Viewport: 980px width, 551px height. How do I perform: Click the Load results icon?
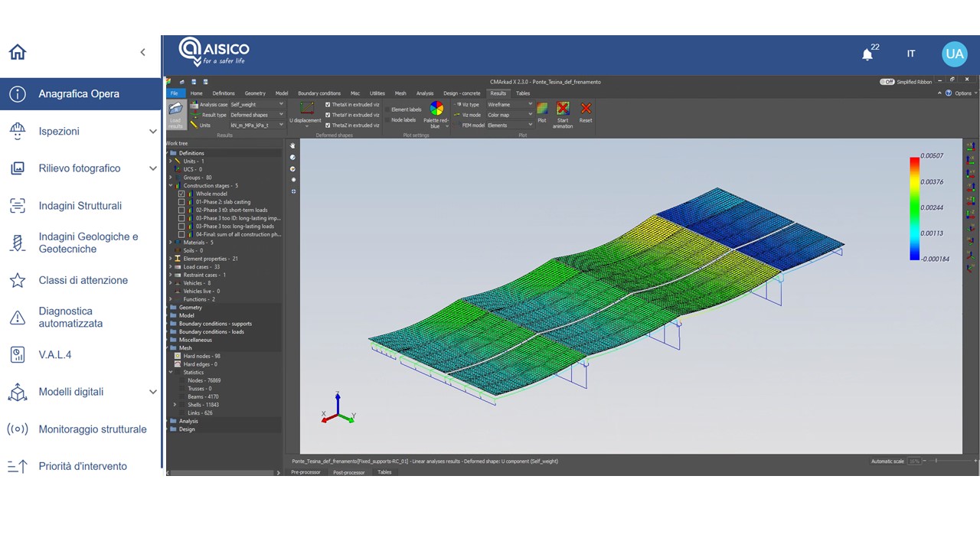175,113
